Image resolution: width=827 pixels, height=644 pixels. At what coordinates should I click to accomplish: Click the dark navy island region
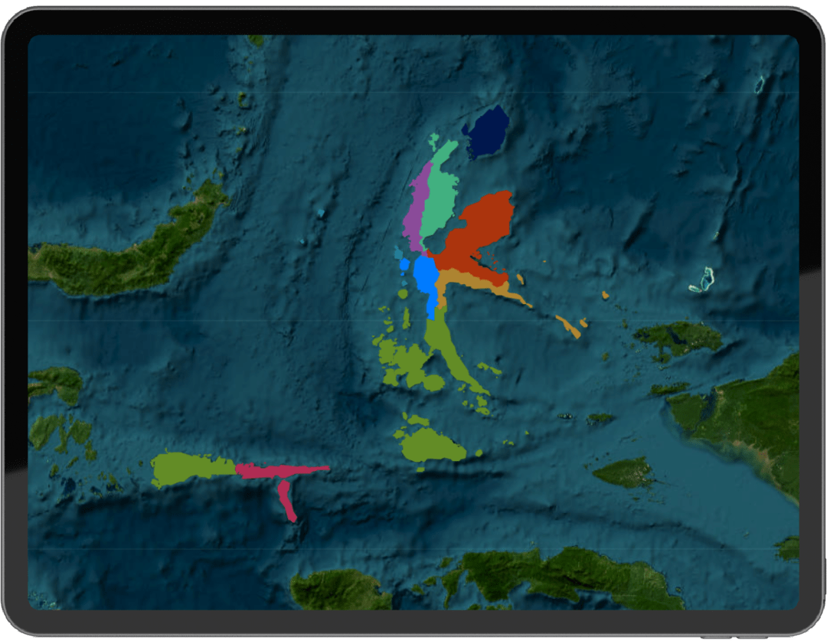487,132
